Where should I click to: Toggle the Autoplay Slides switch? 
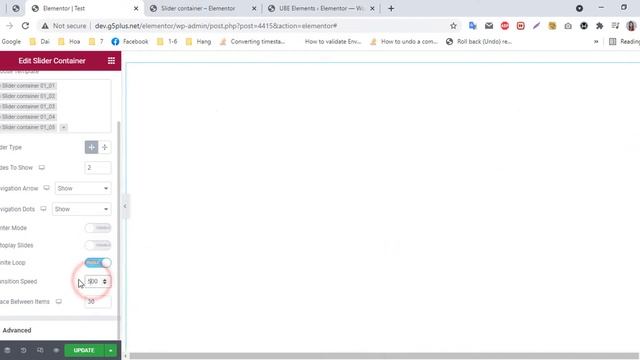point(98,245)
